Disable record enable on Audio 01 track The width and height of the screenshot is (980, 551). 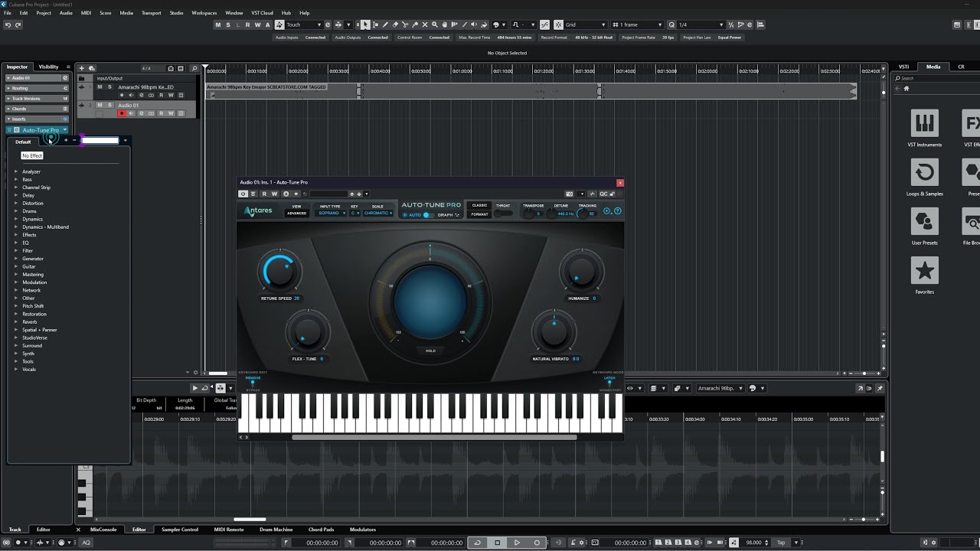(121, 113)
